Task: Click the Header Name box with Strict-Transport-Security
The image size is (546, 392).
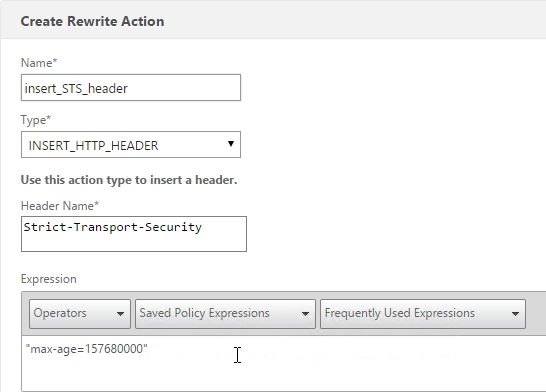Action: [x=134, y=234]
